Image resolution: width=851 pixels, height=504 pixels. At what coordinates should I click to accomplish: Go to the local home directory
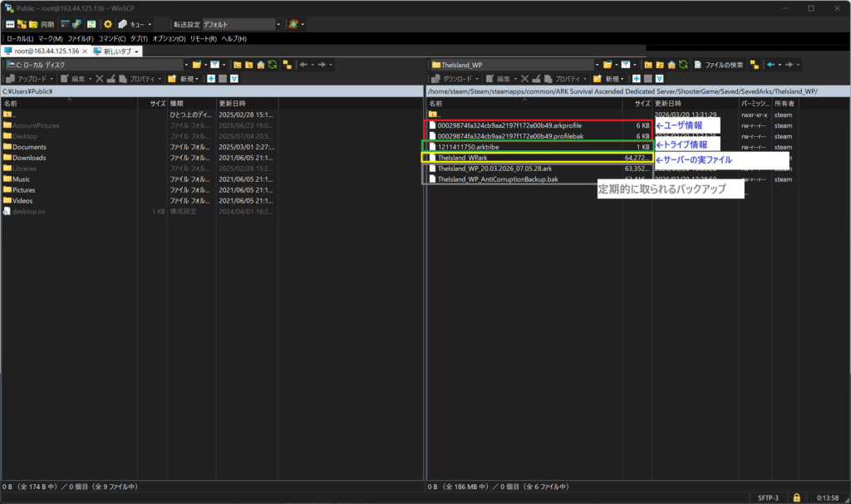260,65
